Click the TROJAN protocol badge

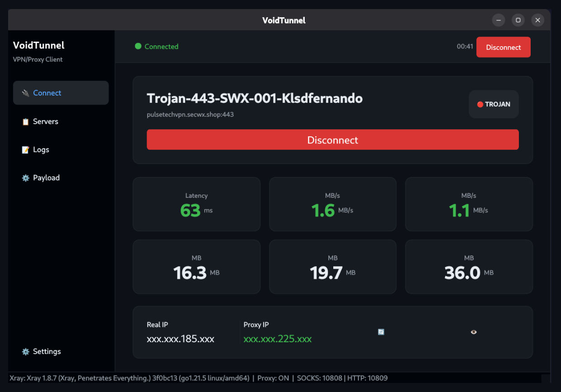pos(494,104)
